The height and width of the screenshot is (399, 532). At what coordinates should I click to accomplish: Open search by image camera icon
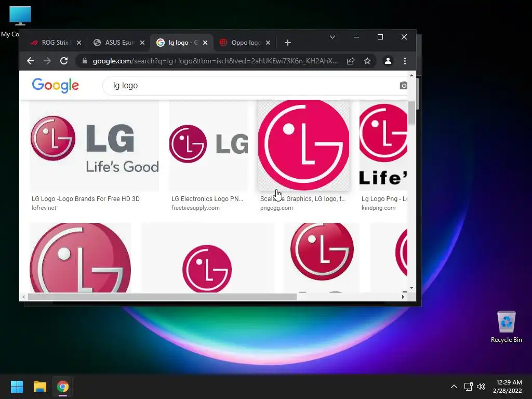(403, 86)
